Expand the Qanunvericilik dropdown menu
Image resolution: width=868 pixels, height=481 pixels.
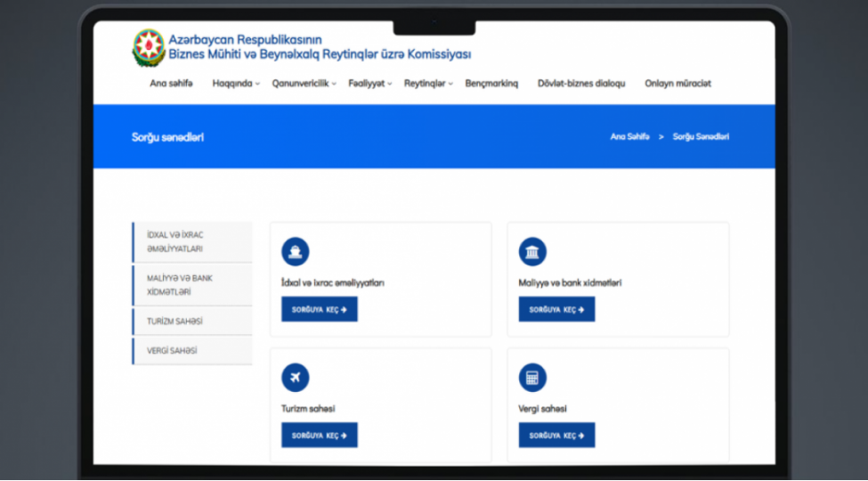(x=304, y=84)
